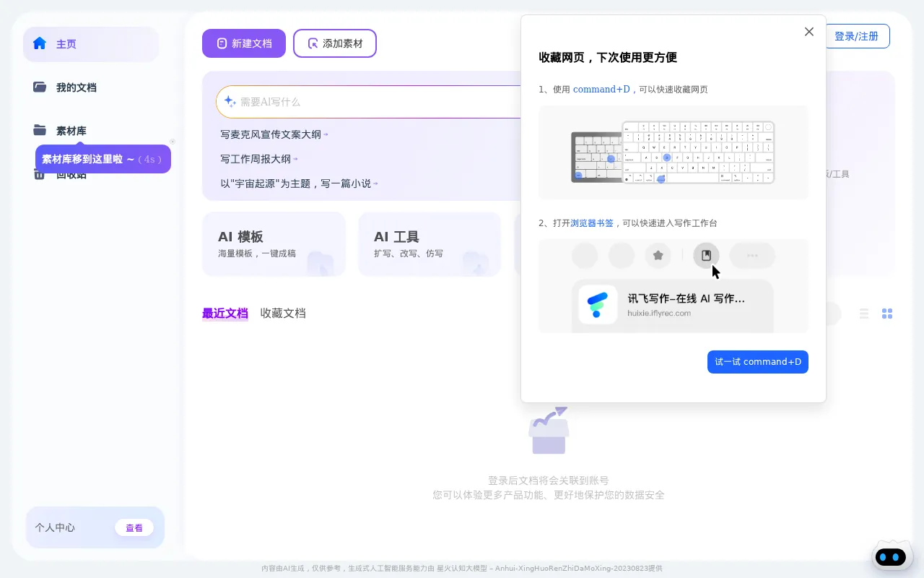Focus the 需要AI写什么 input box
Viewport: 924px width, 578px height.
tap(368, 102)
